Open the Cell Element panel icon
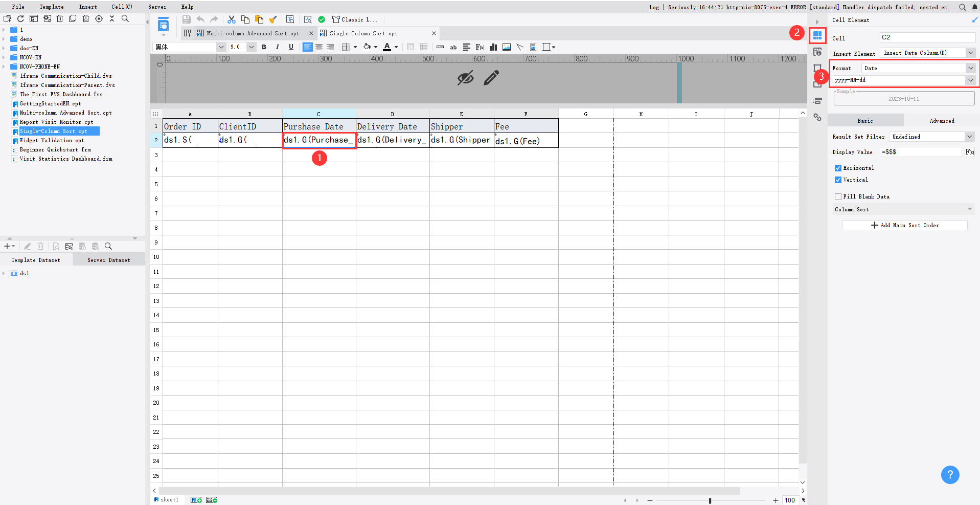Image resolution: width=980 pixels, height=505 pixels. [x=816, y=35]
